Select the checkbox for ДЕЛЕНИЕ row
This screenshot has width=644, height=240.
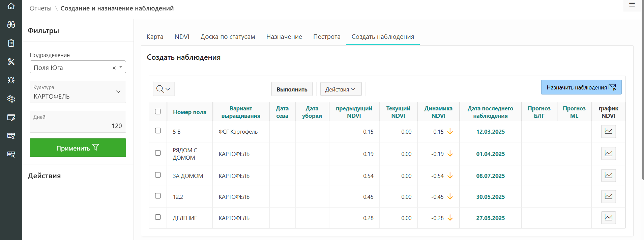tap(158, 217)
